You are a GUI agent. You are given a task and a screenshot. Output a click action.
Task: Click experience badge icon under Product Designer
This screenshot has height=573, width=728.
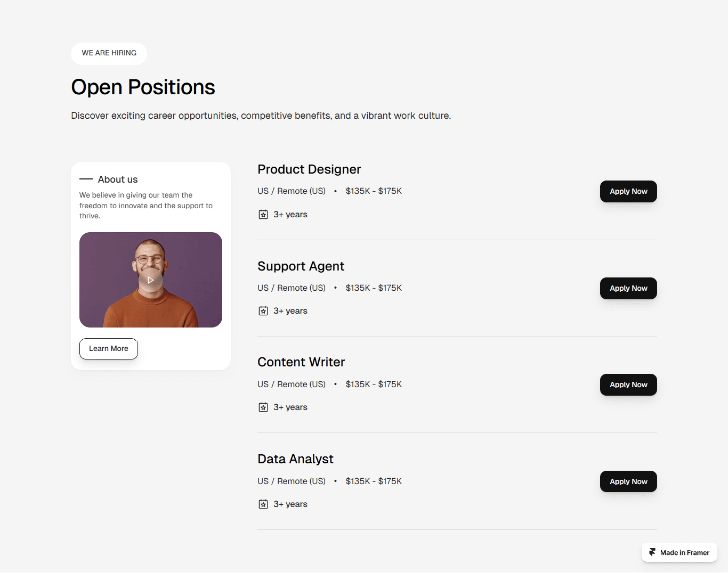(x=263, y=215)
